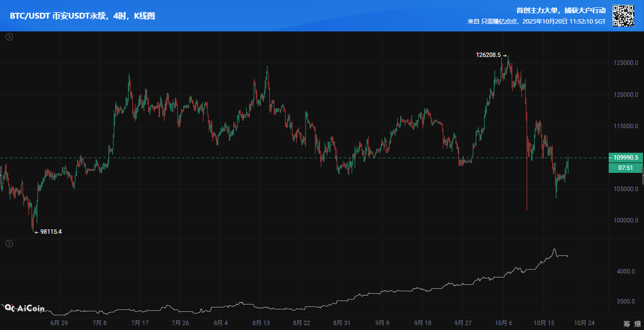Click the 8月 13 date on the time axis
This screenshot has width=644, height=330.
click(261, 323)
